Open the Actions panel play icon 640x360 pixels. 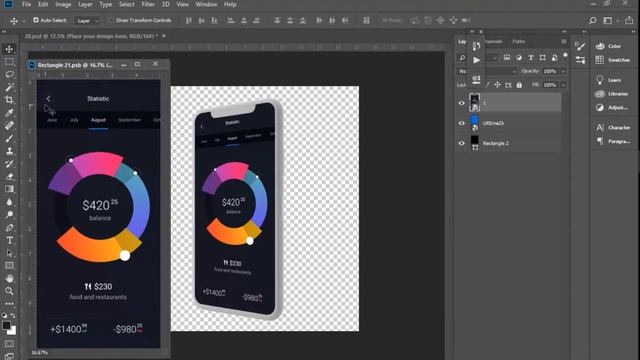pos(476,60)
